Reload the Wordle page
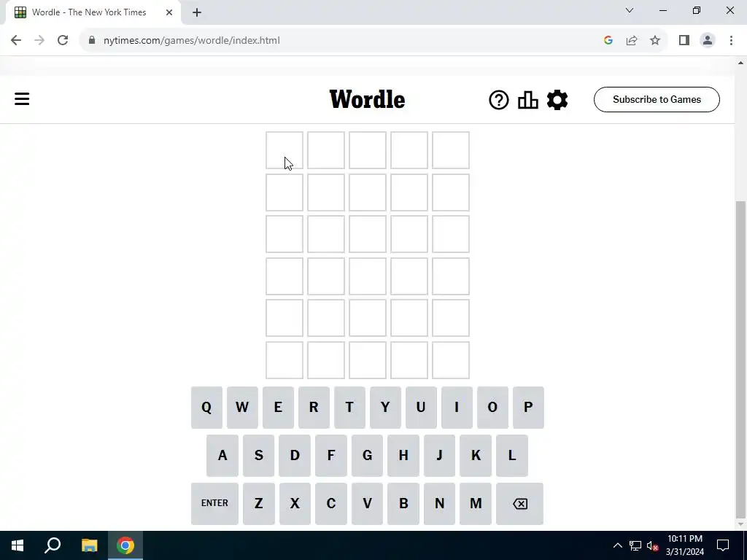The image size is (747, 560). (63, 41)
